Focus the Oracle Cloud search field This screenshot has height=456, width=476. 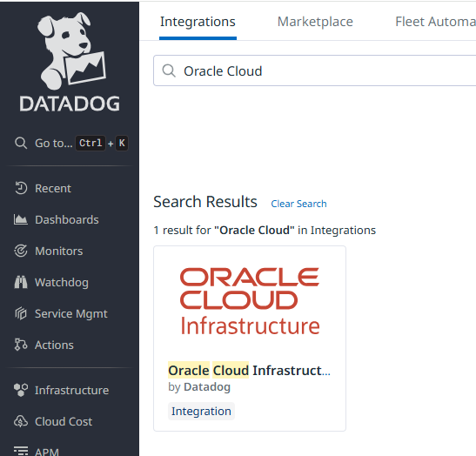(314, 70)
